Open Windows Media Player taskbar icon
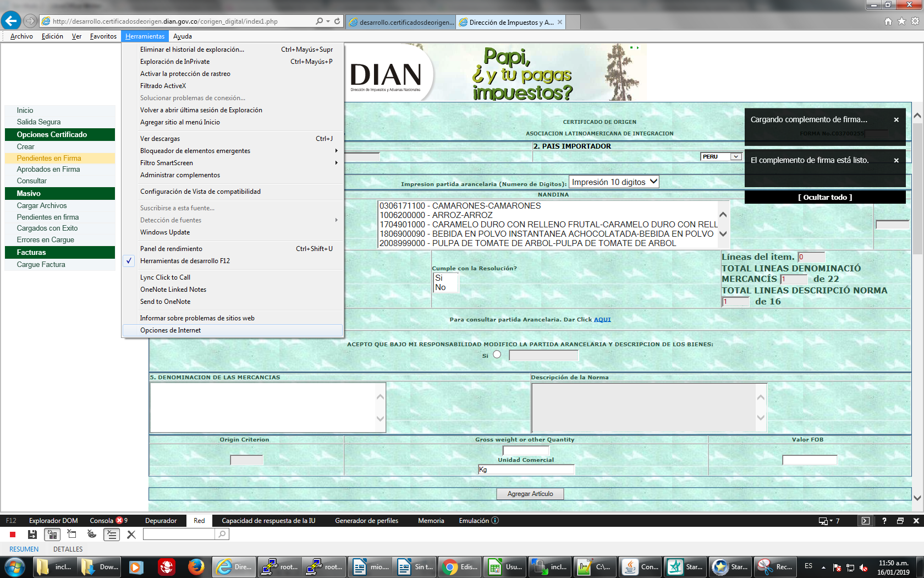The image size is (924, 578). [x=136, y=566]
